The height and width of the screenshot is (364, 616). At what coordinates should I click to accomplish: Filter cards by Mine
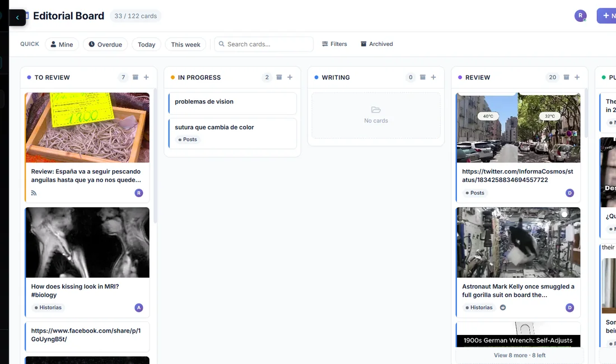pos(62,44)
